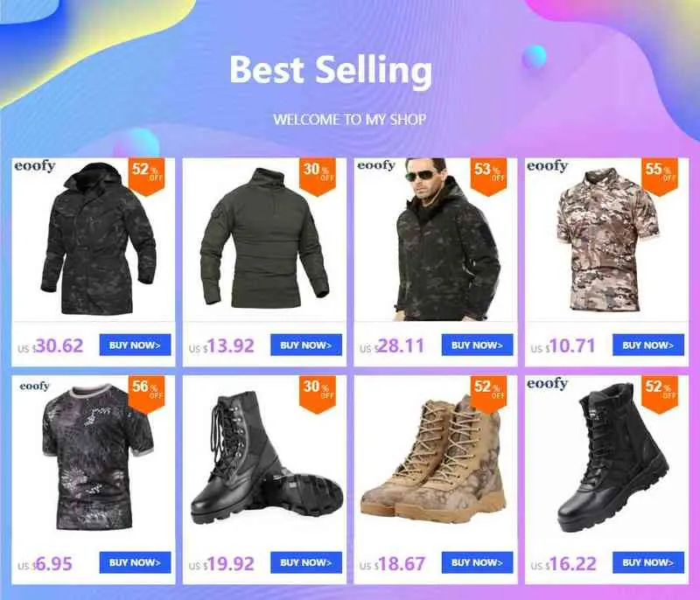The image size is (700, 600).
Task: Open the black hooded camo parka image
Action: click(x=98, y=239)
